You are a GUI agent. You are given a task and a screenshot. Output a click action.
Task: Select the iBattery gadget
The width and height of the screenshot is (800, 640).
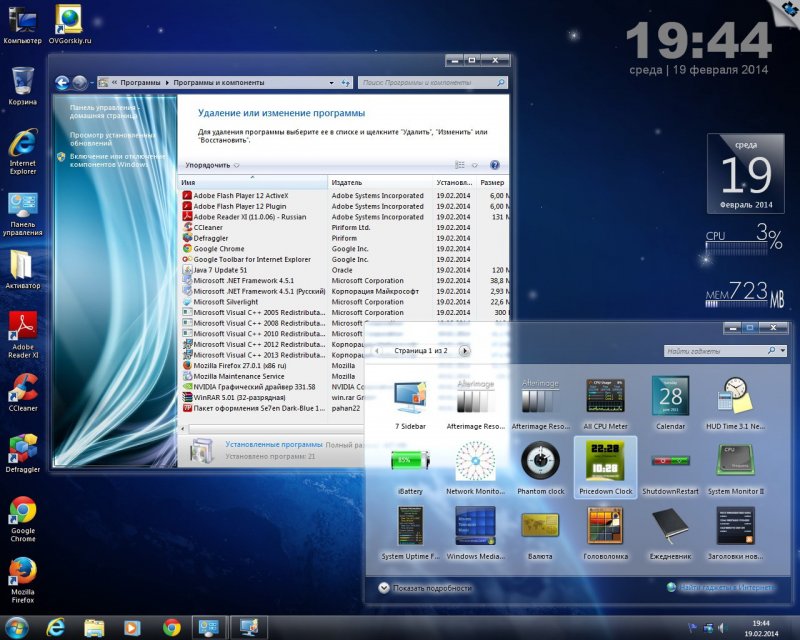[410, 469]
